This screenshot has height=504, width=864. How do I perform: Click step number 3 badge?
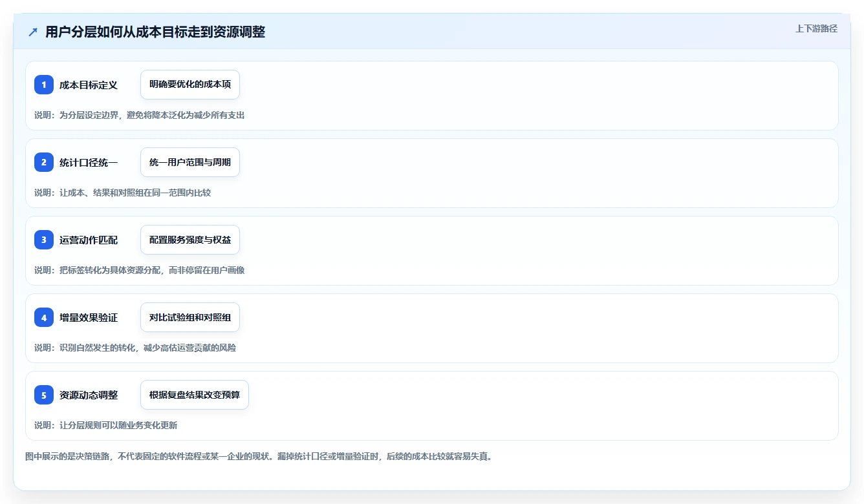point(44,240)
